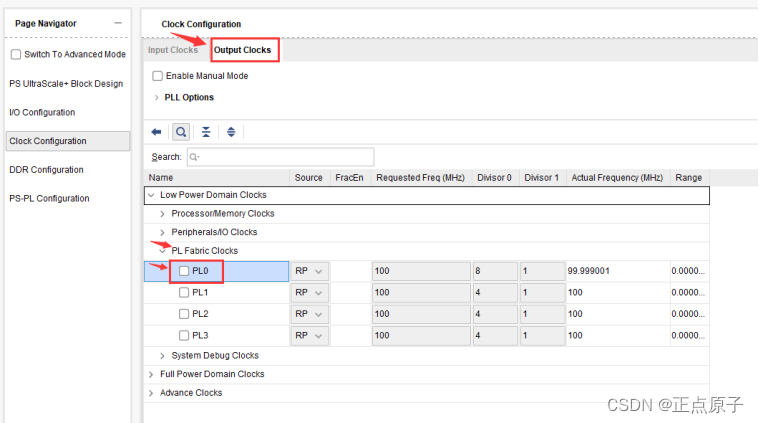The height and width of the screenshot is (423, 759).
Task: Toggle the search magnifier toolbar icon
Action: tap(181, 132)
